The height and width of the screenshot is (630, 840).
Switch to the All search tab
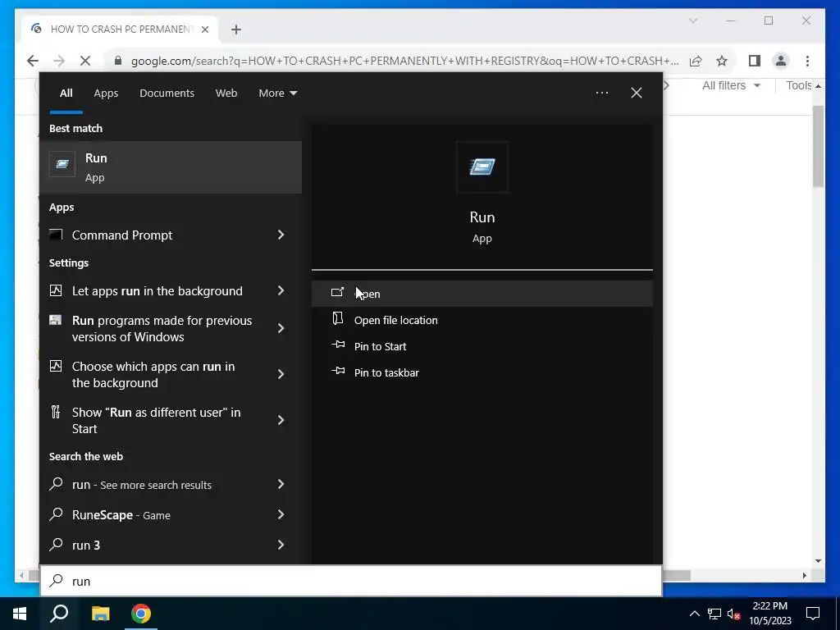(x=66, y=94)
